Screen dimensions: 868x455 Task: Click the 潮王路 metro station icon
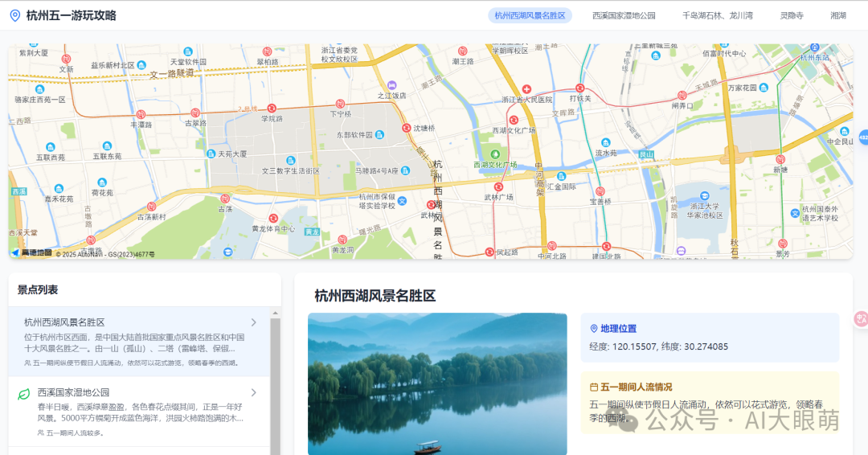tap(462, 51)
